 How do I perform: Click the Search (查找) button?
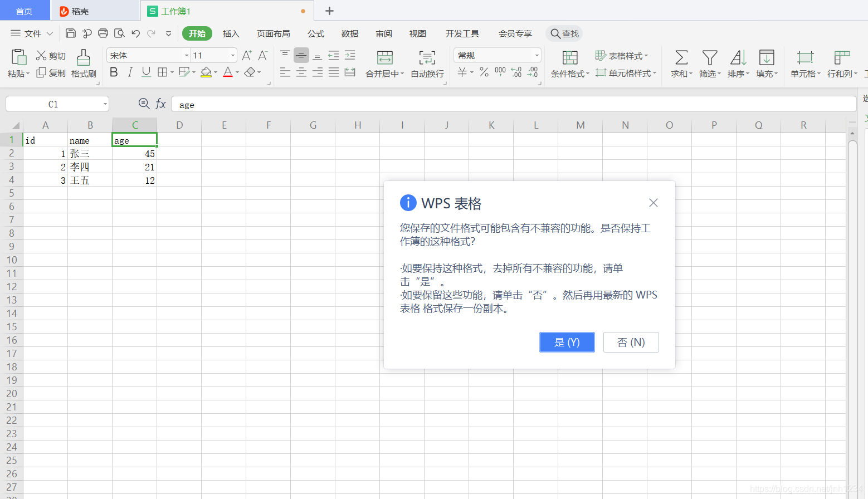pyautogui.click(x=564, y=33)
